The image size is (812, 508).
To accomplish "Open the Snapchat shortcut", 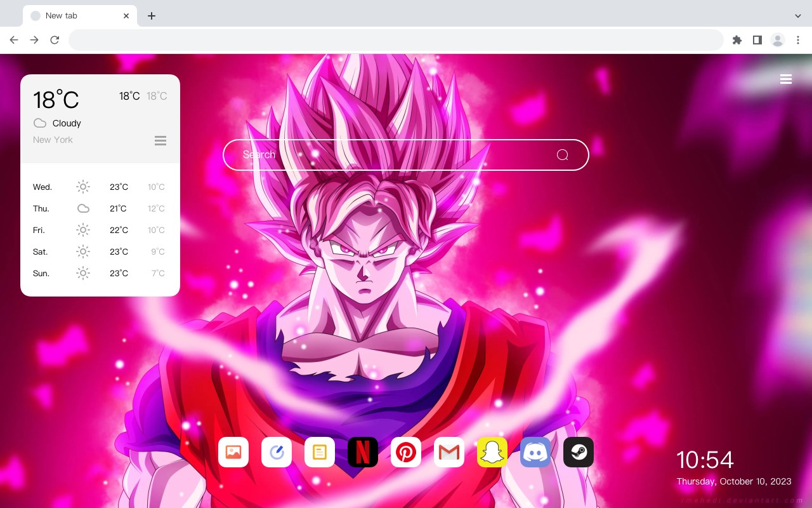I will pyautogui.click(x=492, y=452).
